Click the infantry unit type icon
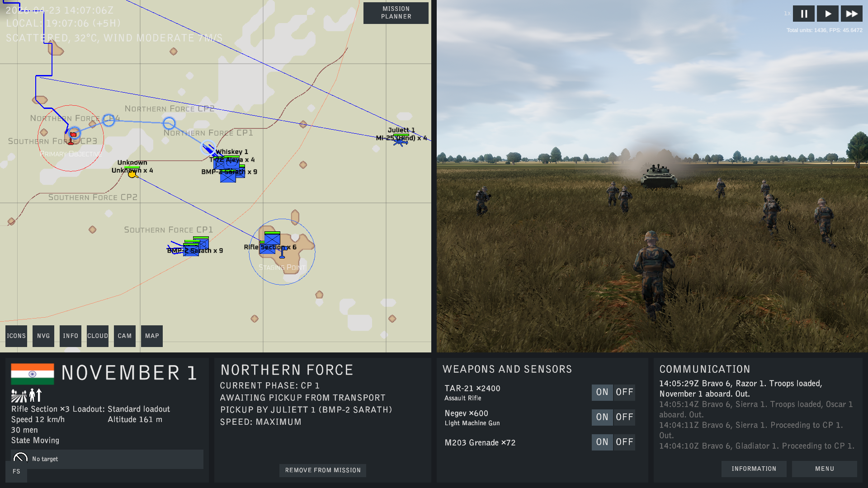Screen dimensions: 868x488 [x=35, y=395]
